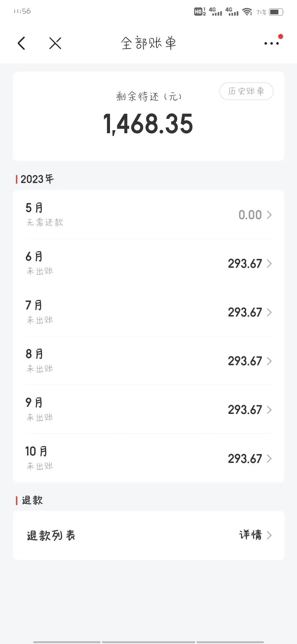Open the three-dot more menu
297x644 pixels.
coord(271,43)
